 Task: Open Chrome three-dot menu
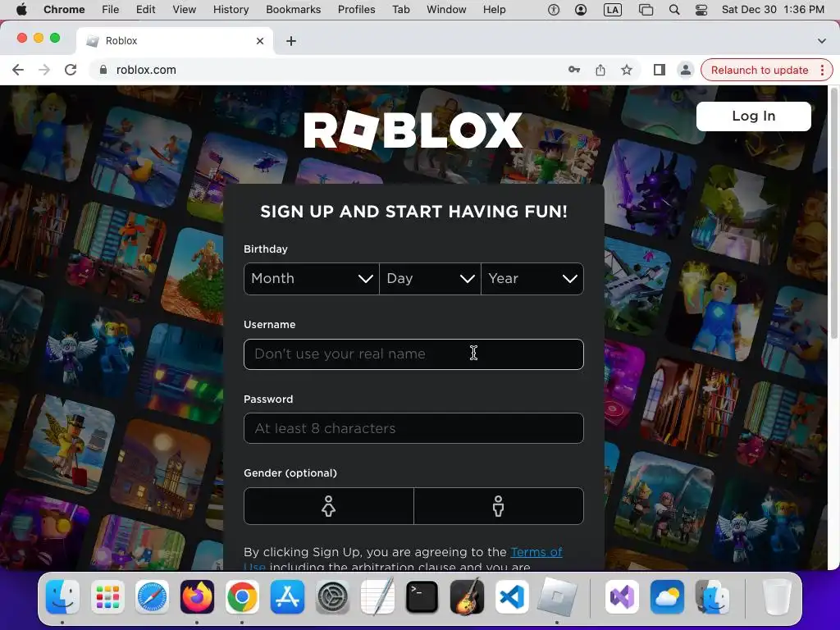coord(822,71)
